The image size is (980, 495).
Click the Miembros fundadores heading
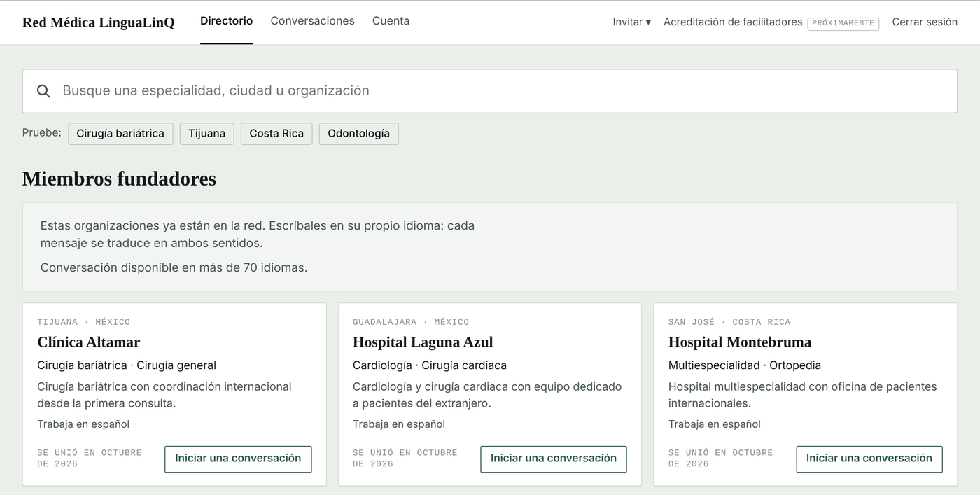[119, 179]
